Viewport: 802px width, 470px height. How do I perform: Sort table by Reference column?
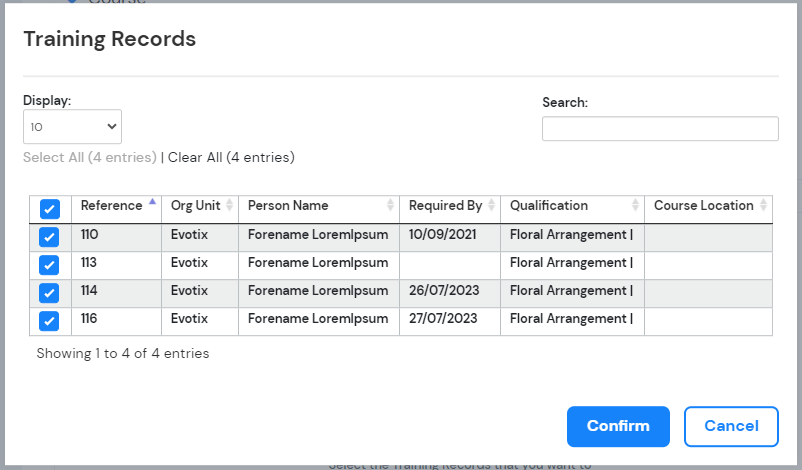116,209
